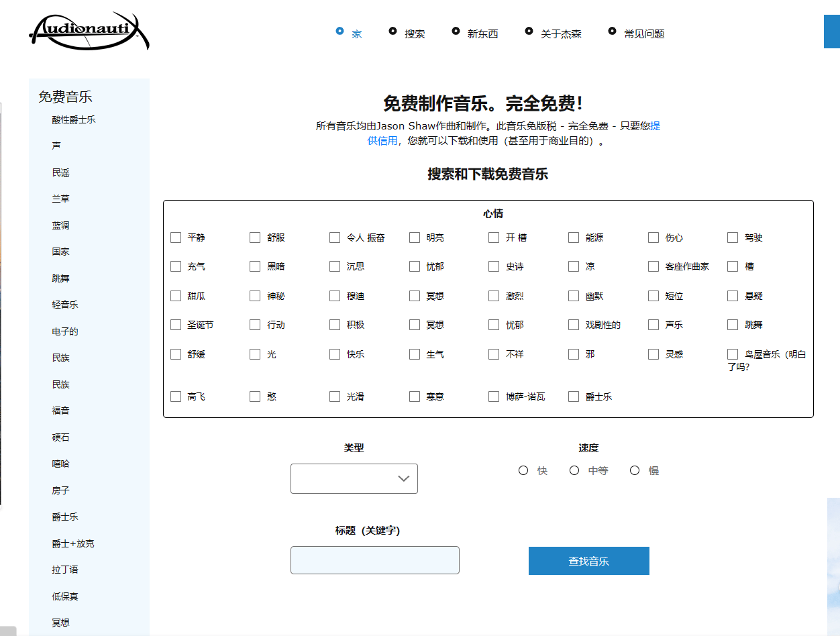Enable the 史诗 mood checkbox
This screenshot has height=636, width=840.
tap(494, 266)
